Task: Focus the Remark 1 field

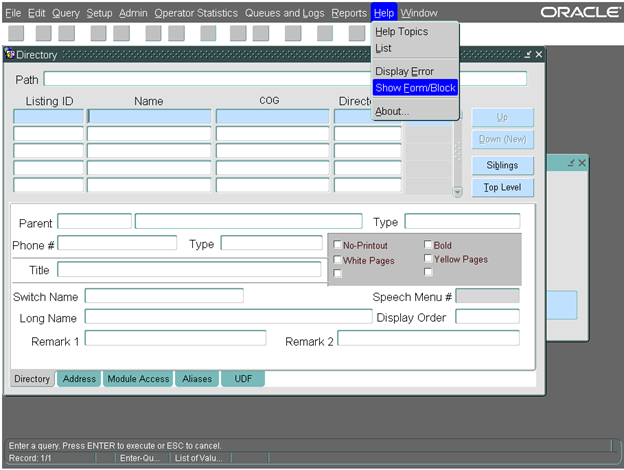Action: click(x=176, y=338)
